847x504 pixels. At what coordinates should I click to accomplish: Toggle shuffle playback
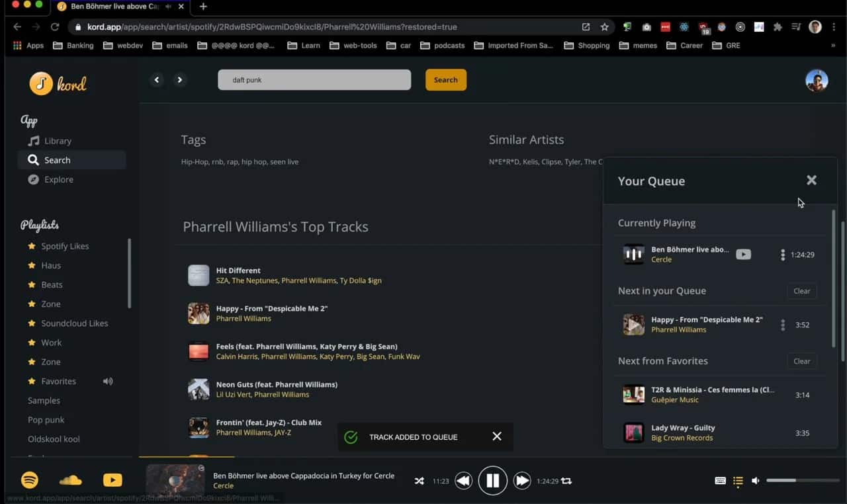pyautogui.click(x=419, y=481)
